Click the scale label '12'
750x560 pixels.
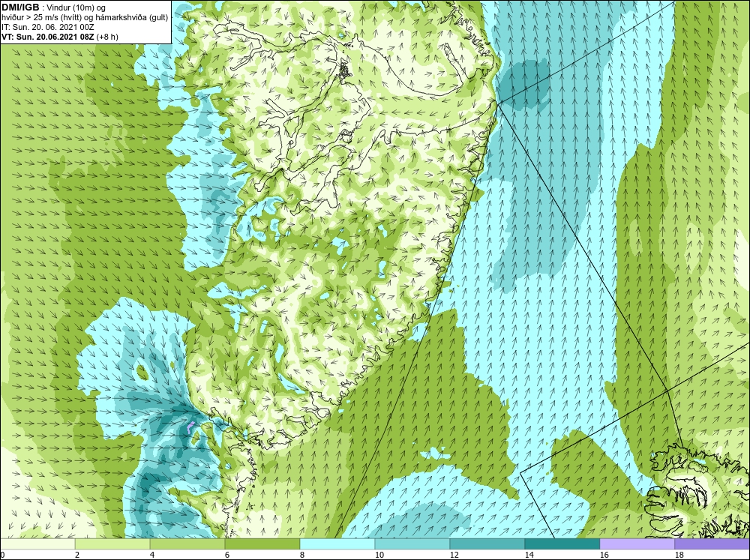[x=454, y=555]
